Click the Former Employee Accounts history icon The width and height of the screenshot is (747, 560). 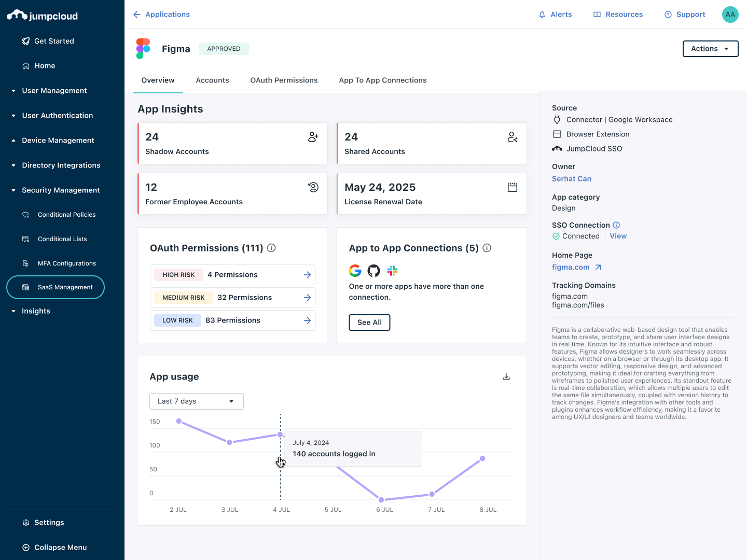click(313, 187)
